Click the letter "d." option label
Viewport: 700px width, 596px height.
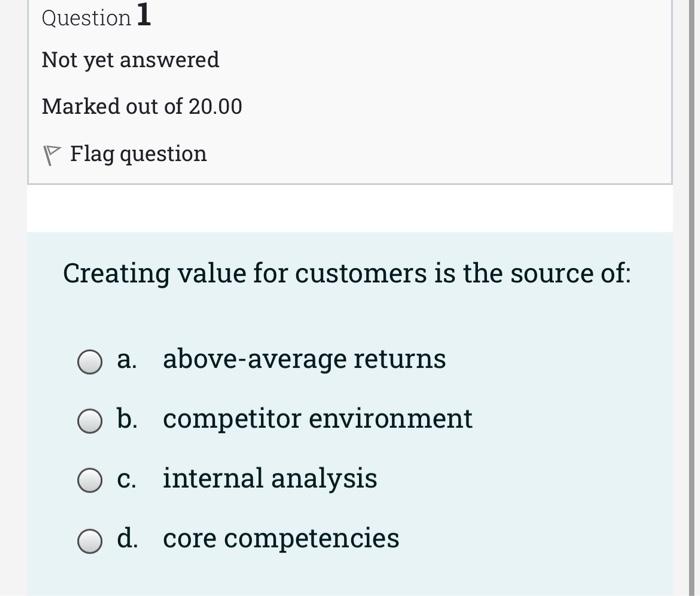click(x=127, y=539)
